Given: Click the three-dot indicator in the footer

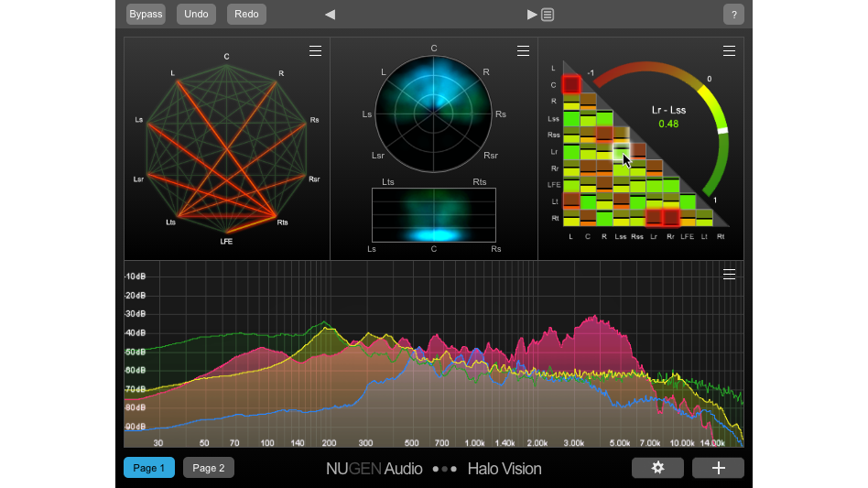Looking at the screenshot, I should 445,469.
